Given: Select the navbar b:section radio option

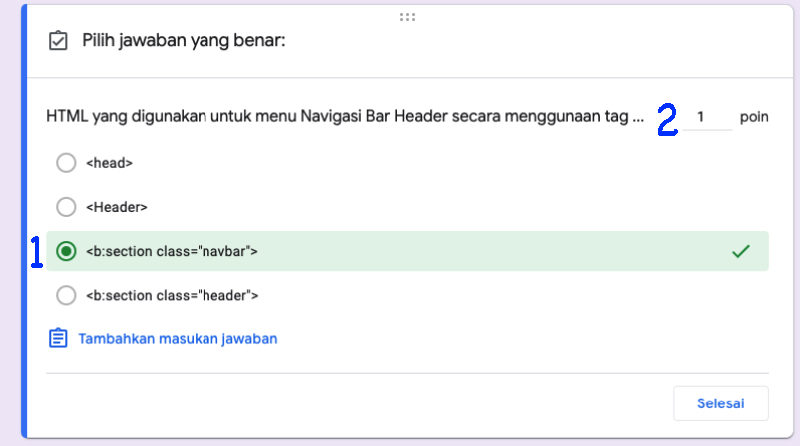Looking at the screenshot, I should coord(66,251).
